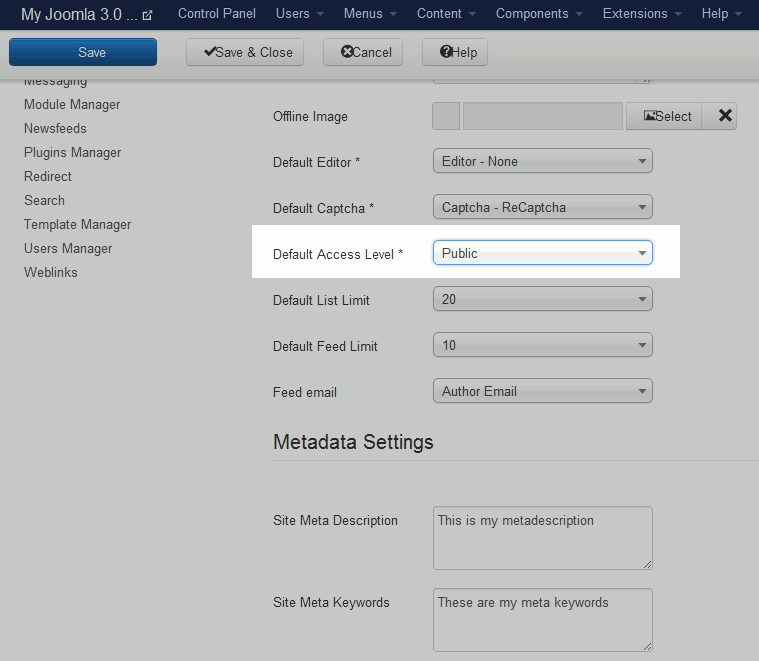The height and width of the screenshot is (661, 759).
Task: Expand the Default Editor dropdown
Action: point(543,161)
